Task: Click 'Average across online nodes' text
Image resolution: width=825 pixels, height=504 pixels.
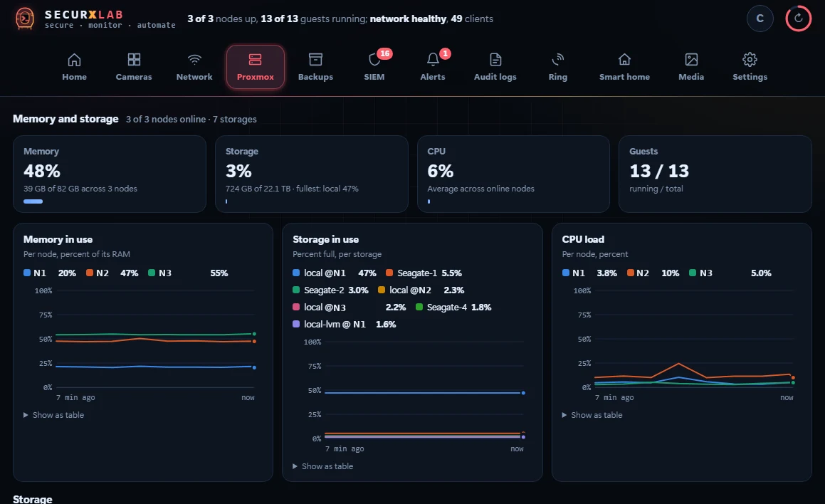Action: (x=481, y=189)
